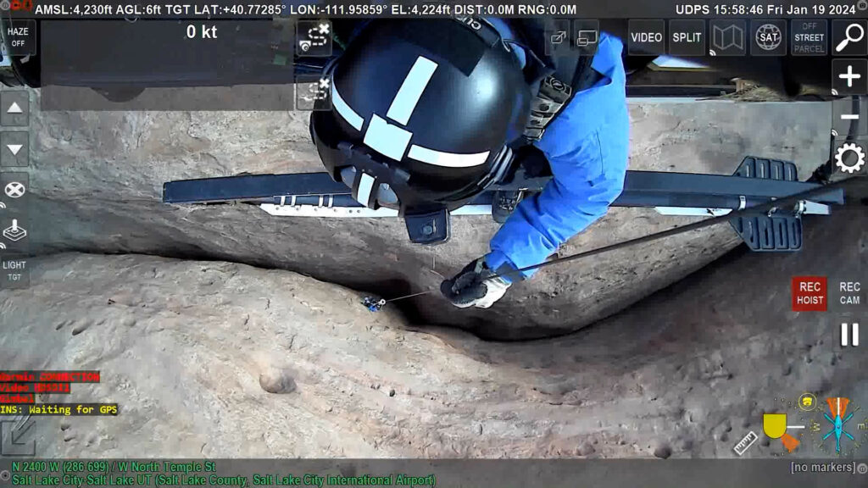Screen dimensions: 868x488
Task: Toggle the HAZE OFF button
Action: coord(17,37)
